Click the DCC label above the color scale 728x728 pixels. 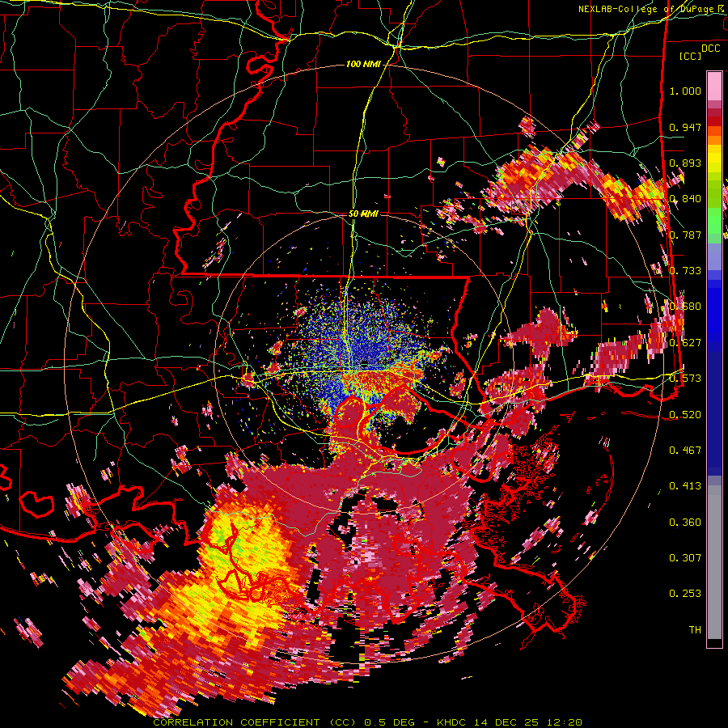[710, 49]
